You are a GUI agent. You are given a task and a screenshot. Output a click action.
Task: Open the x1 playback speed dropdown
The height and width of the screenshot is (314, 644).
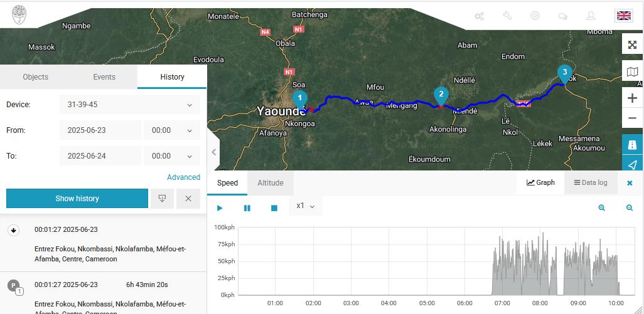point(305,206)
